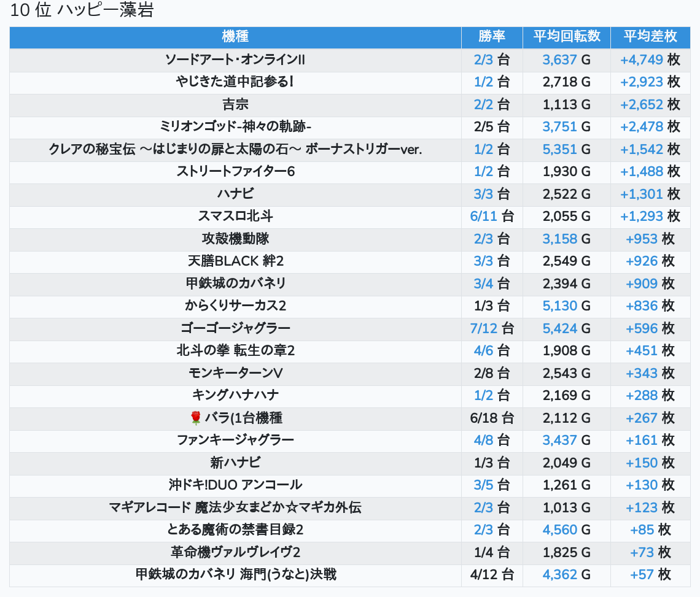Click バラ(1台機種 row label
700x597 pixels.
point(243,418)
